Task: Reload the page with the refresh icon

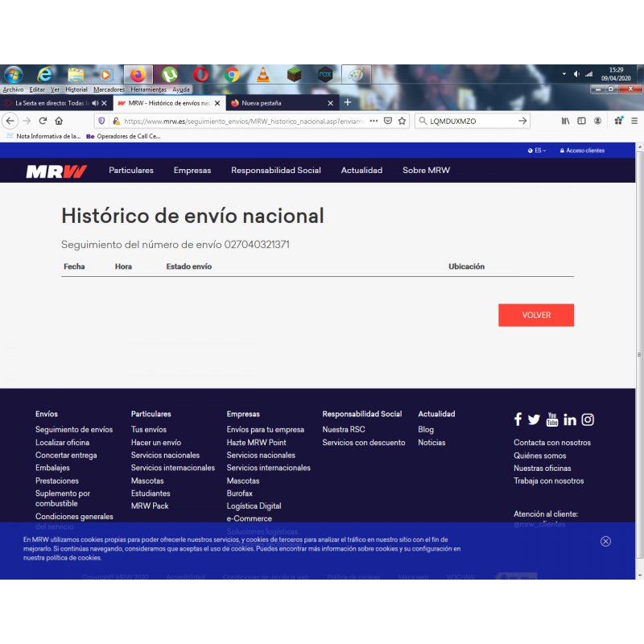Action: 43,121
